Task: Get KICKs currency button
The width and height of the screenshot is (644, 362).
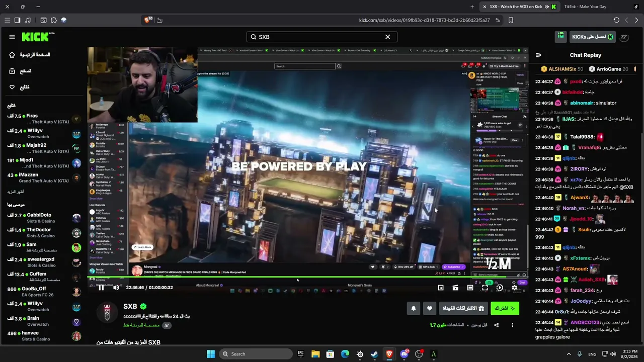Action: tap(593, 37)
